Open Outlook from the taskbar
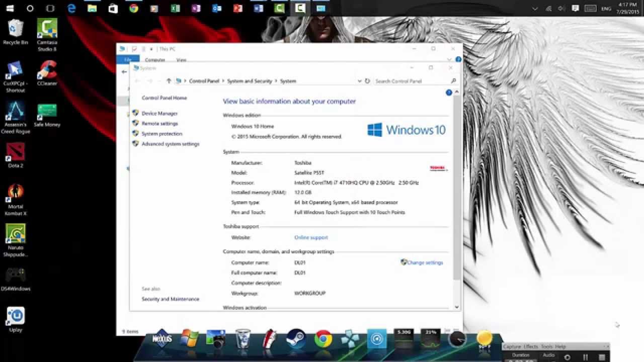The width and height of the screenshot is (644, 362). [x=217, y=8]
